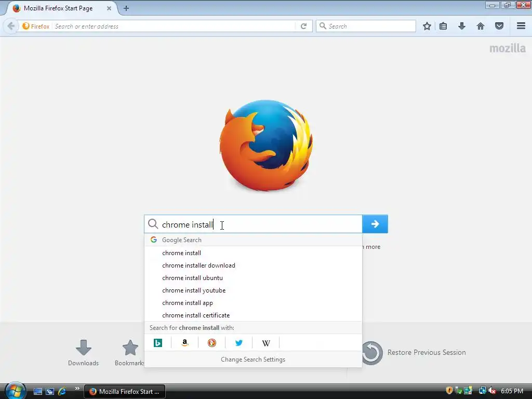Open the Firefox hamburger menu

(x=521, y=26)
